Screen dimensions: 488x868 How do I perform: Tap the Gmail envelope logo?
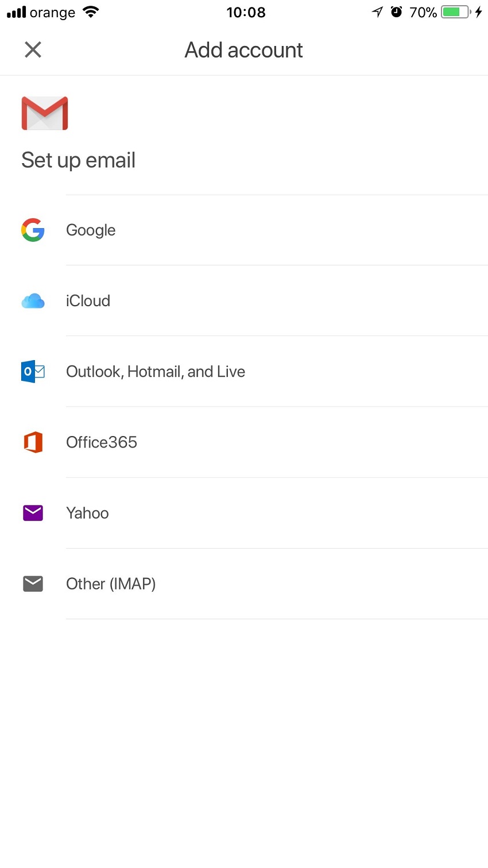coord(45,113)
